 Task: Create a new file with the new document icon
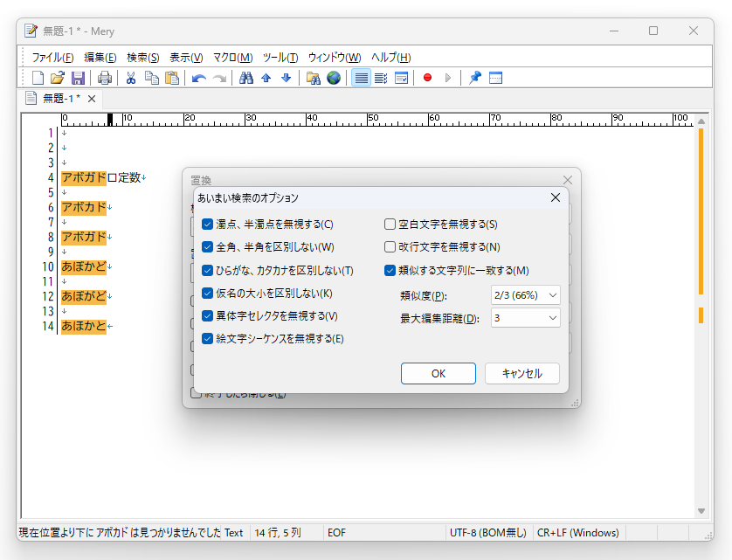(36, 78)
